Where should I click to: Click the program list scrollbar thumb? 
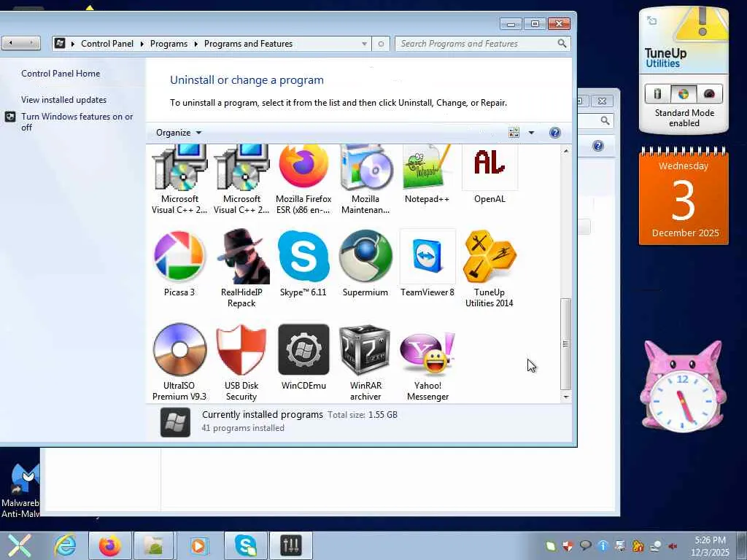point(565,344)
